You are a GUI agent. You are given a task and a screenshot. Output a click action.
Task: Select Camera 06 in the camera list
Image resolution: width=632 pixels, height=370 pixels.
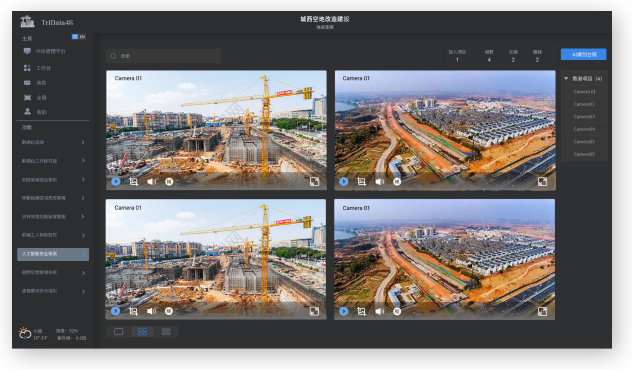click(x=584, y=154)
